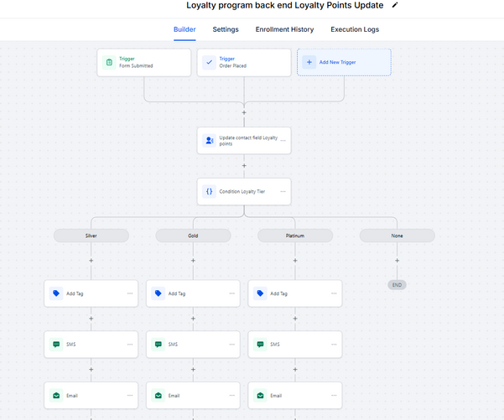The image size is (504, 420).
Task: Click the Update contact field person icon
Action: click(x=209, y=141)
